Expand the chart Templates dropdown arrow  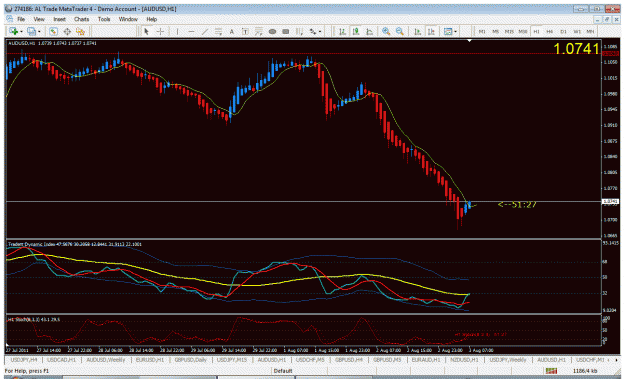(456, 31)
